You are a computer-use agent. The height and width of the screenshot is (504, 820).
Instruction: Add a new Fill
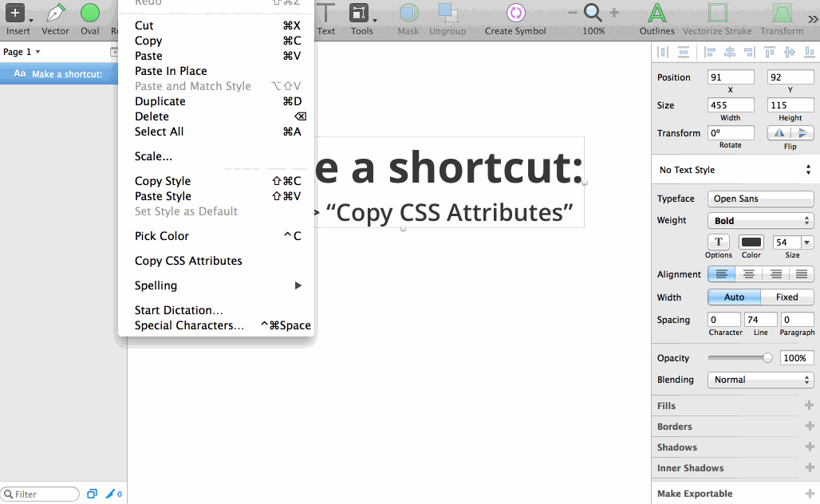click(x=809, y=406)
